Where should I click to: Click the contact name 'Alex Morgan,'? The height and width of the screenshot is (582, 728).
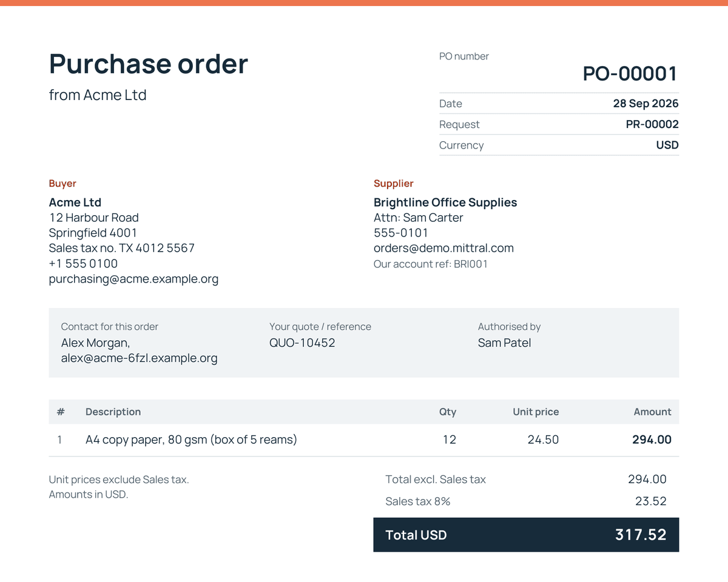96,343
